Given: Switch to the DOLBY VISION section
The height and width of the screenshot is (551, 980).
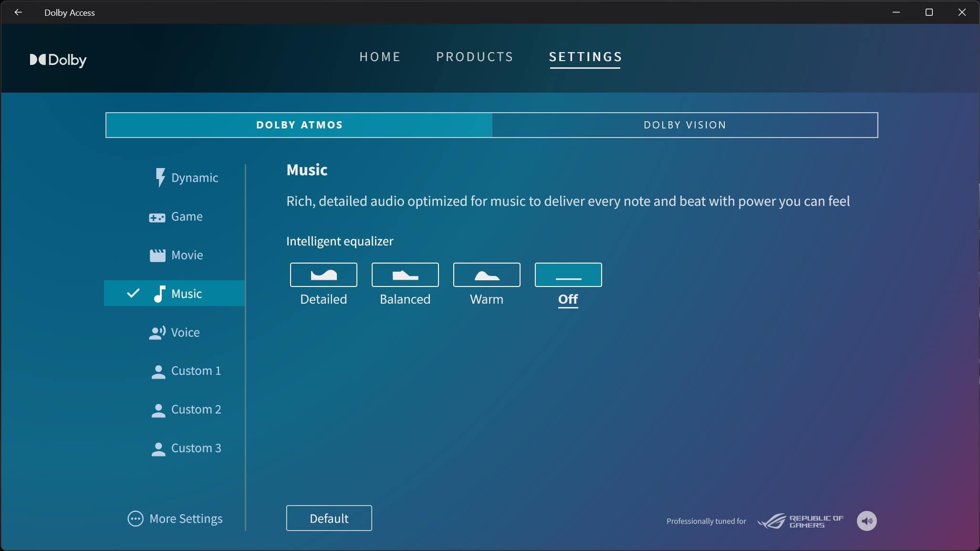Looking at the screenshot, I should (x=685, y=125).
